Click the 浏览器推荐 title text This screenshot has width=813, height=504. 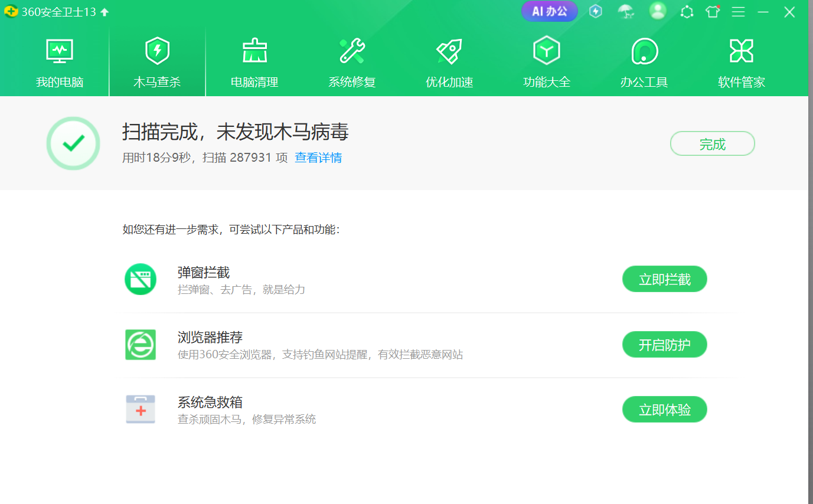210,338
